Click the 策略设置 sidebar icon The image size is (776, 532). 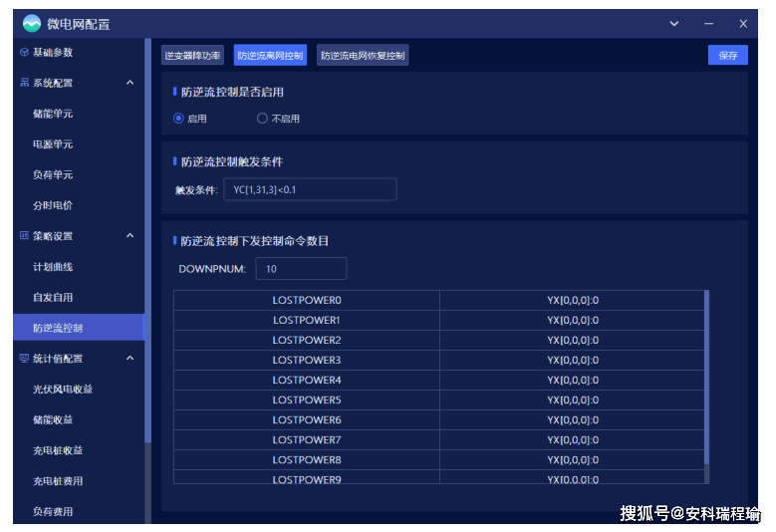(x=24, y=235)
